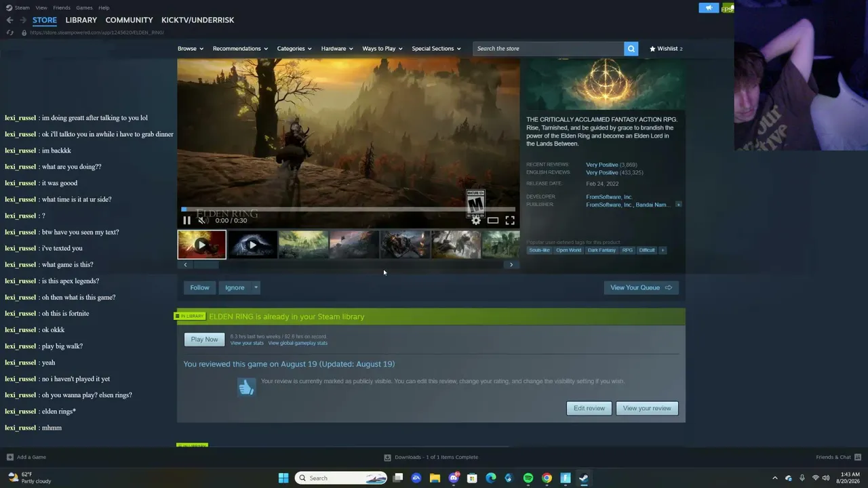Switch to the STORE tab
Viewport: 868px width, 488px height.
click(x=45, y=20)
